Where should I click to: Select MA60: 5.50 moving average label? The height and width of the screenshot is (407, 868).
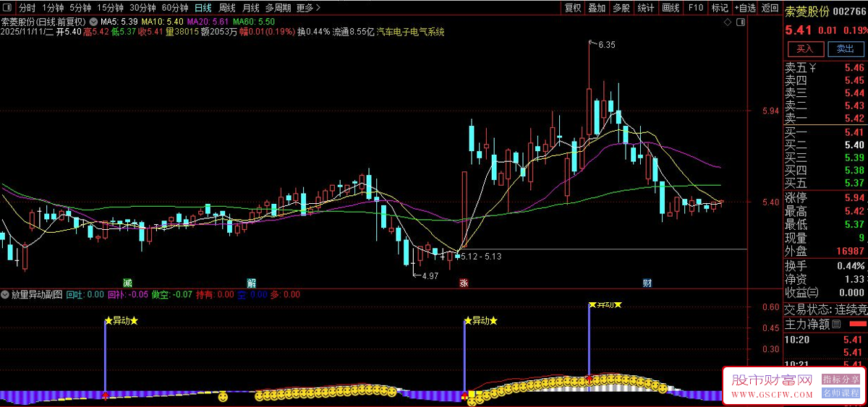tap(253, 21)
